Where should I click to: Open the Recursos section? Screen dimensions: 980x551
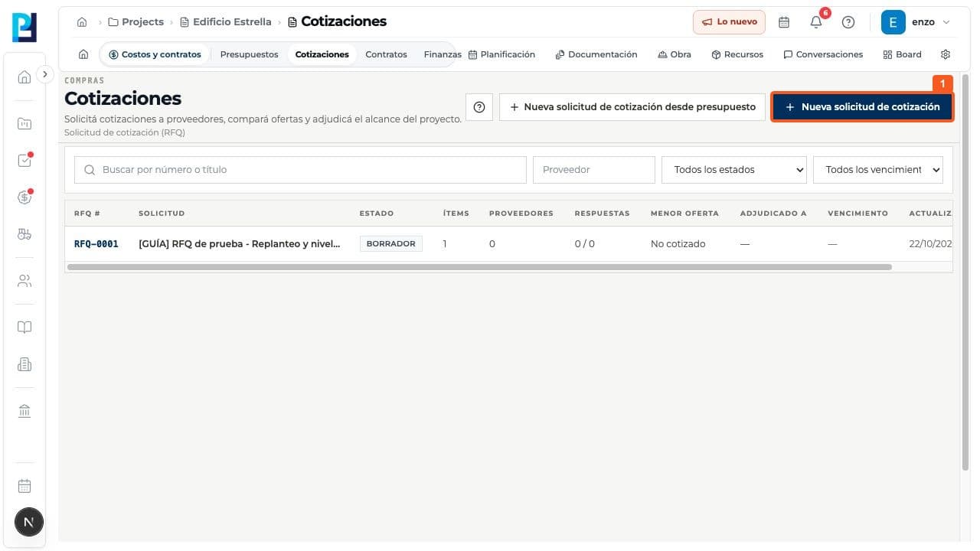point(737,54)
